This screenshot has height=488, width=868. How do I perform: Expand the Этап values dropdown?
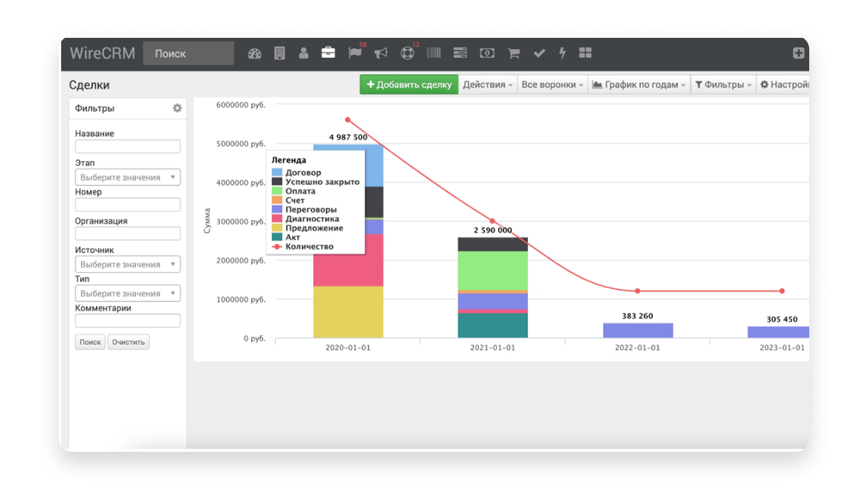(127, 177)
